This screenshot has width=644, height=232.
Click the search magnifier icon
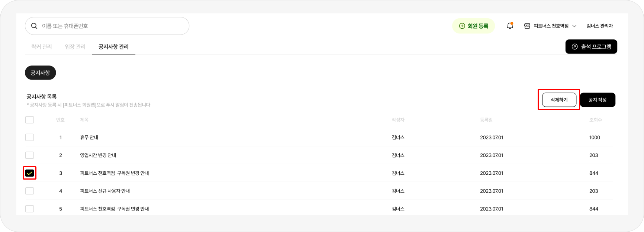pos(34,26)
